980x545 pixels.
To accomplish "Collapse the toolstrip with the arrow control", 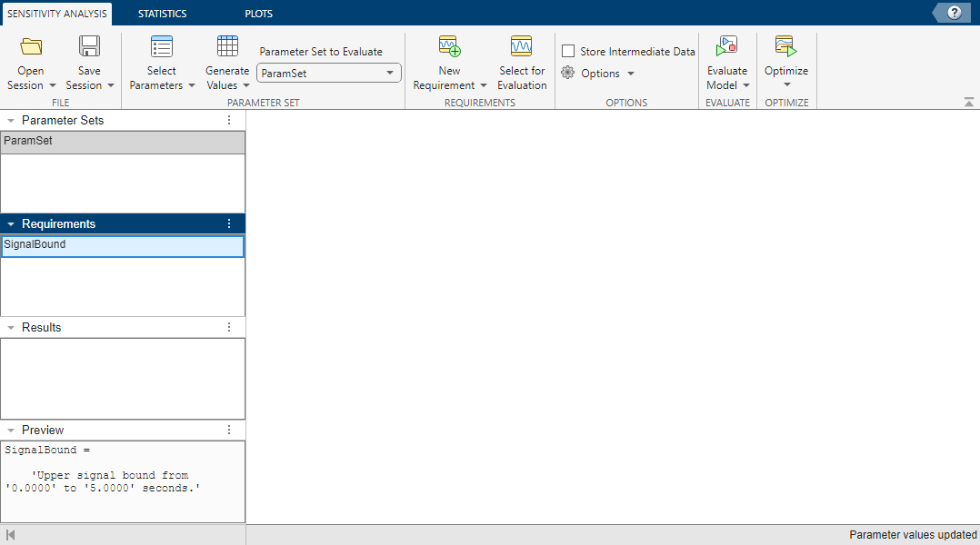I will [x=968, y=102].
